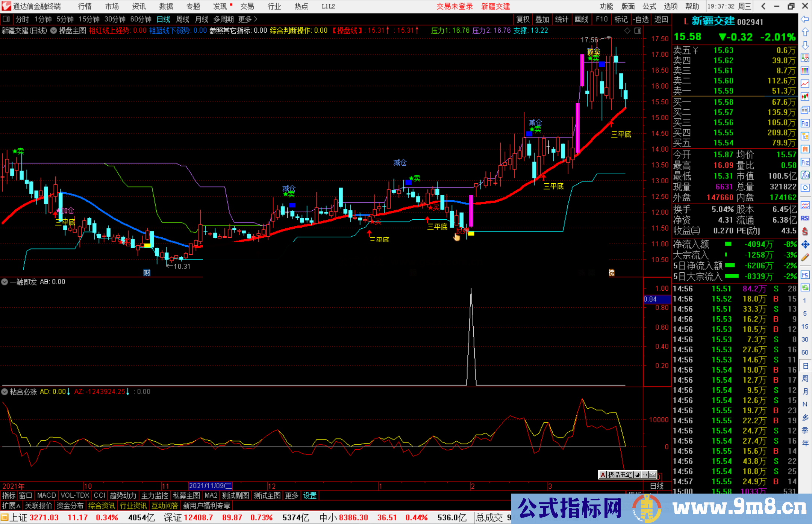Viewport: 812px width, 524px height.
Task: Open the formula f(x) sidebar icon
Action: [x=804, y=175]
